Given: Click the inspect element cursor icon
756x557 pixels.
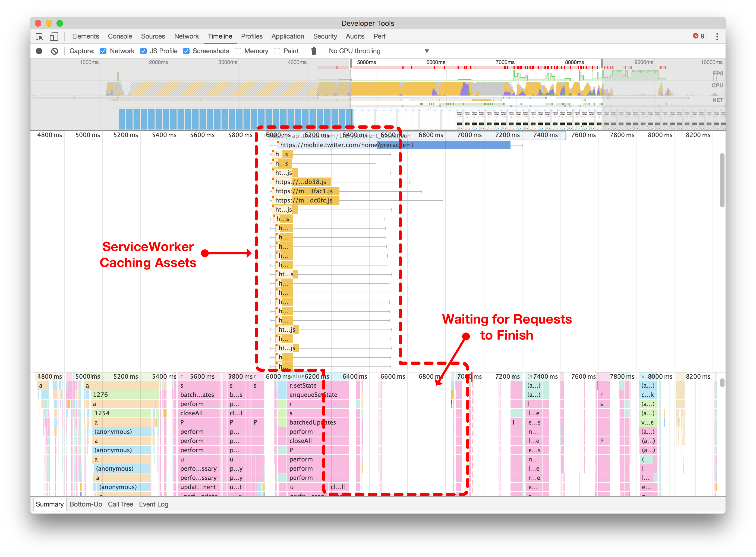Looking at the screenshot, I should pos(39,36).
